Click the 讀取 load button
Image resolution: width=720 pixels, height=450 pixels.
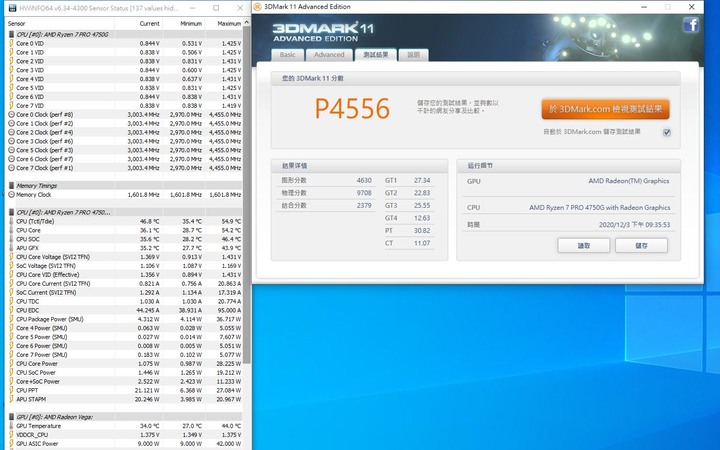(584, 246)
